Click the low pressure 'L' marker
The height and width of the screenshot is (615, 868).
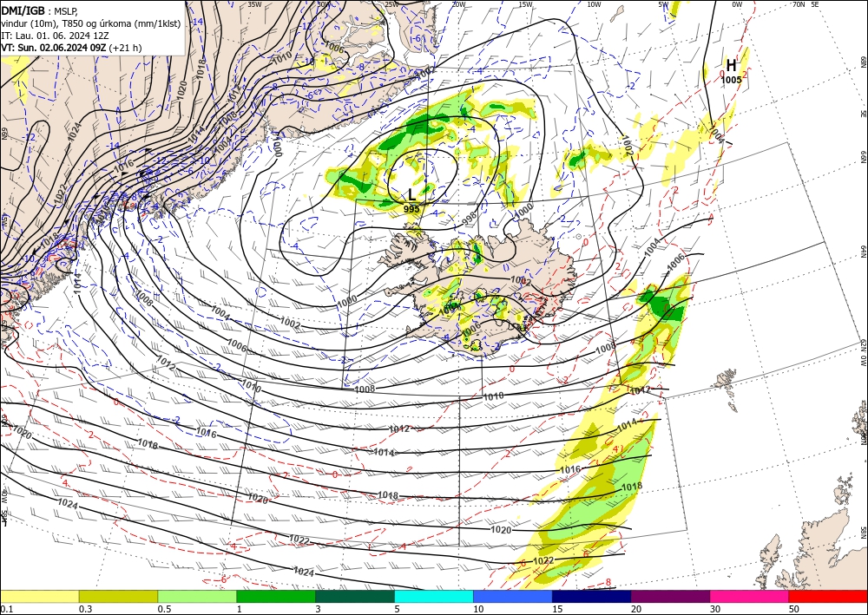coord(411,194)
